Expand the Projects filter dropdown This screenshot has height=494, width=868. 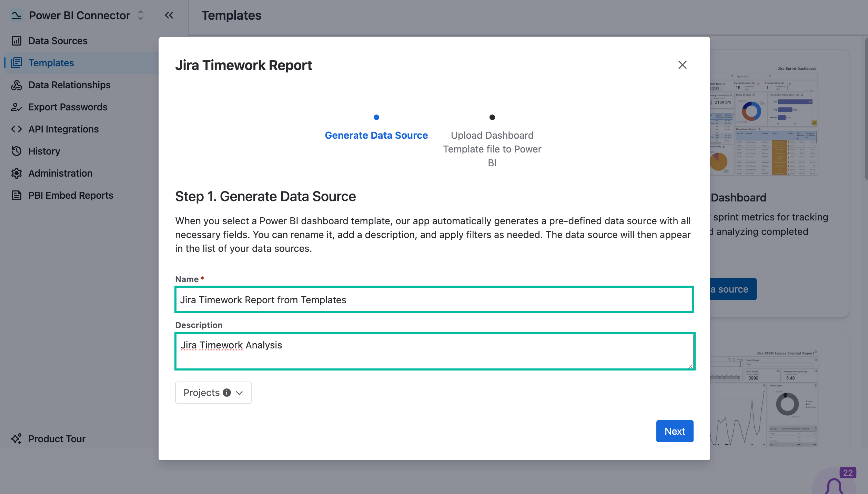(213, 393)
